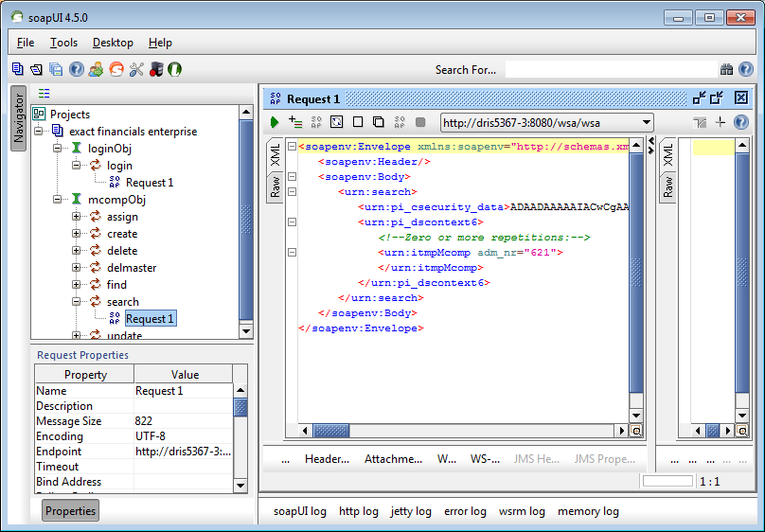The image size is (765, 532).
Task: Click the two-people trial icon
Action: point(97,69)
